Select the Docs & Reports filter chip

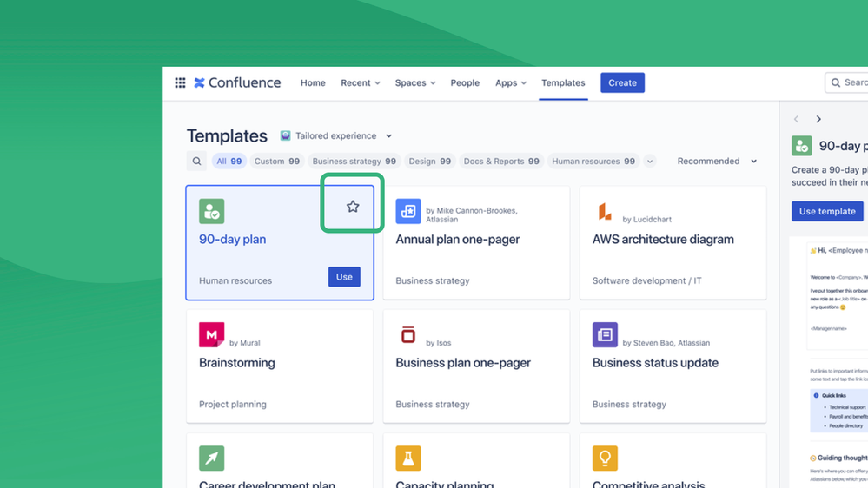[x=501, y=161]
